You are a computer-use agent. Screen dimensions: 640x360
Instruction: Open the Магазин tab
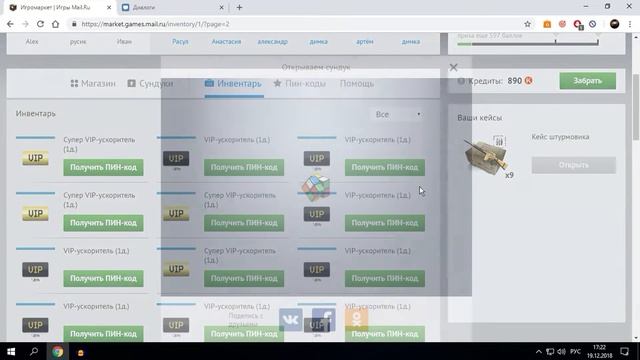[93, 83]
